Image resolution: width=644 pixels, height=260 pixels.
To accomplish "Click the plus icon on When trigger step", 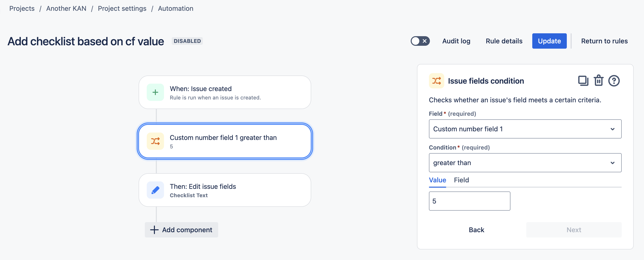I will coord(155,92).
